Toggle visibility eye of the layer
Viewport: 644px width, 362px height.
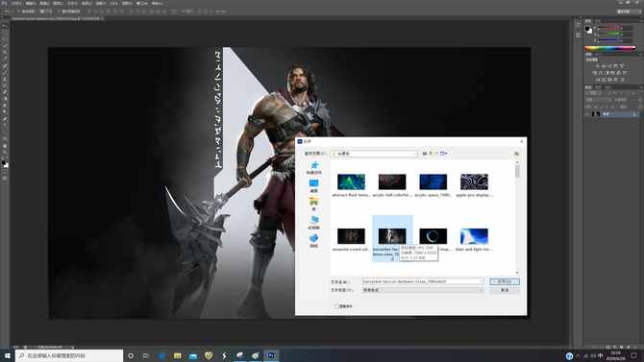click(x=587, y=114)
